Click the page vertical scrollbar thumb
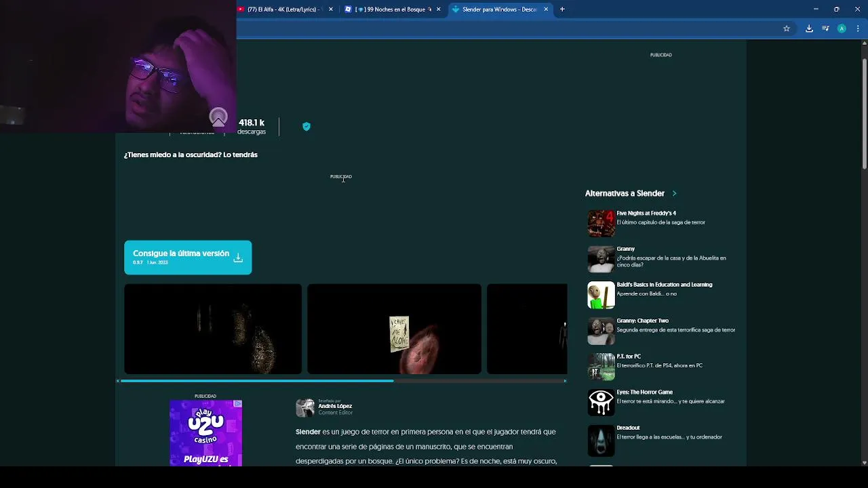The height and width of the screenshot is (488, 868). [x=864, y=114]
